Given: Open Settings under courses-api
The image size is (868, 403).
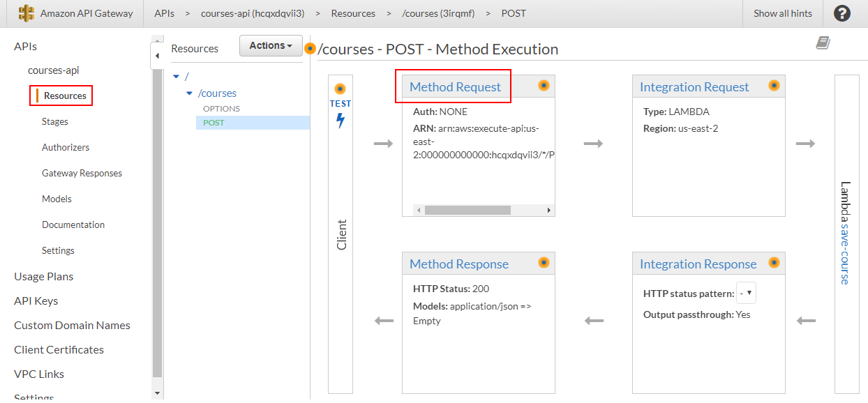Looking at the screenshot, I should (58, 250).
